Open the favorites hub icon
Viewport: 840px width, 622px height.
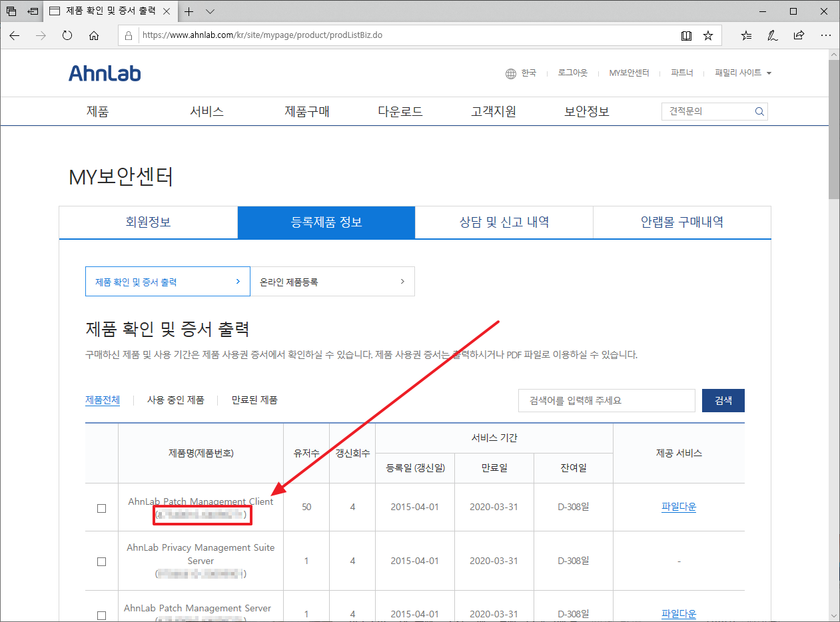(x=746, y=35)
